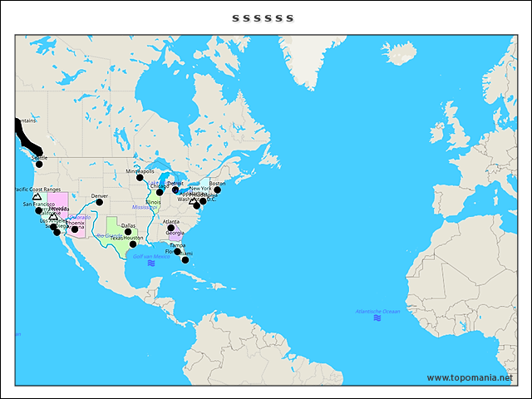The height and width of the screenshot is (399, 532).
Task: Select the Appalachian mountain icon near Washington
Action: [193, 200]
